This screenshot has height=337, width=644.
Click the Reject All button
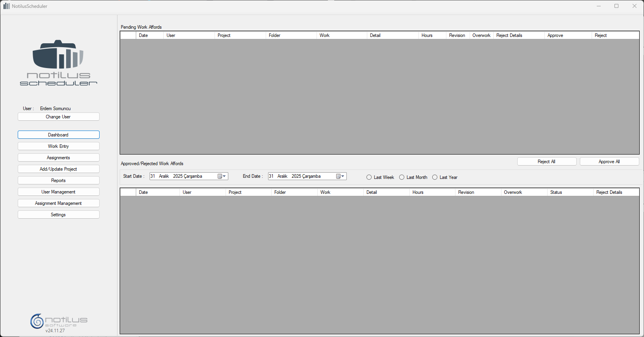[x=546, y=162]
